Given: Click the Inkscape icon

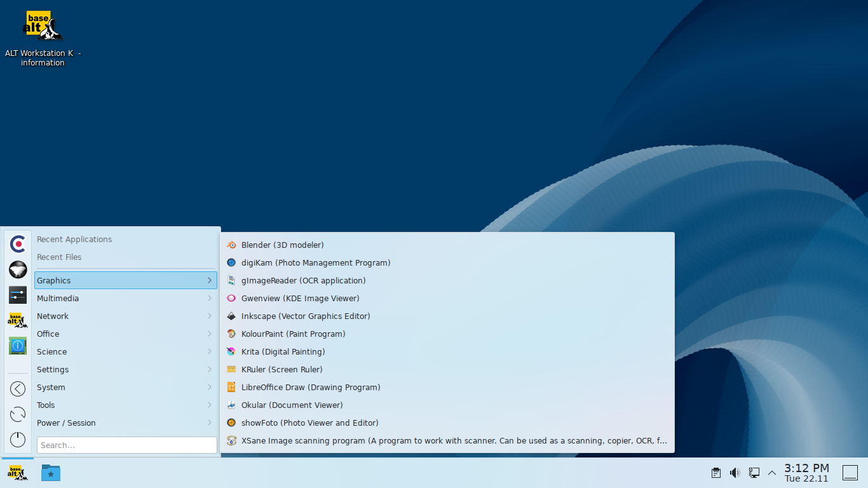Looking at the screenshot, I should (231, 316).
